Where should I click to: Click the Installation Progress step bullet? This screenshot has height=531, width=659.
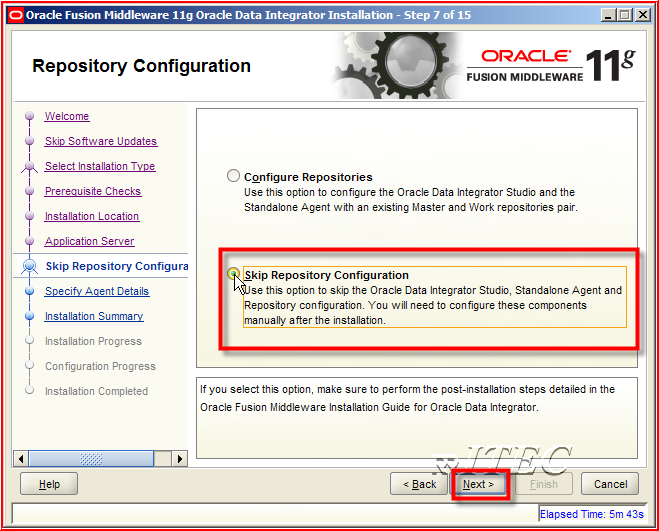(29, 340)
